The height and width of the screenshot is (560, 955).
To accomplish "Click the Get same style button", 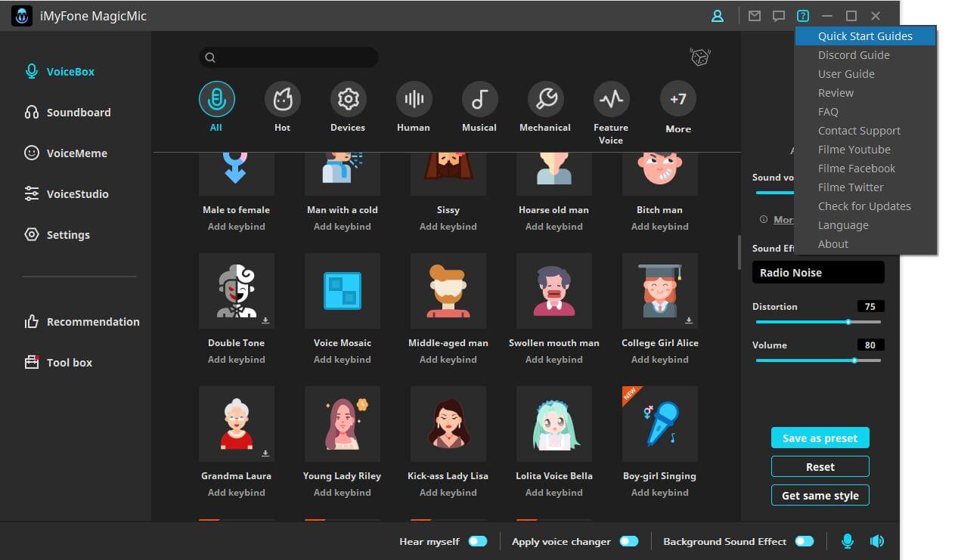I will tap(820, 496).
